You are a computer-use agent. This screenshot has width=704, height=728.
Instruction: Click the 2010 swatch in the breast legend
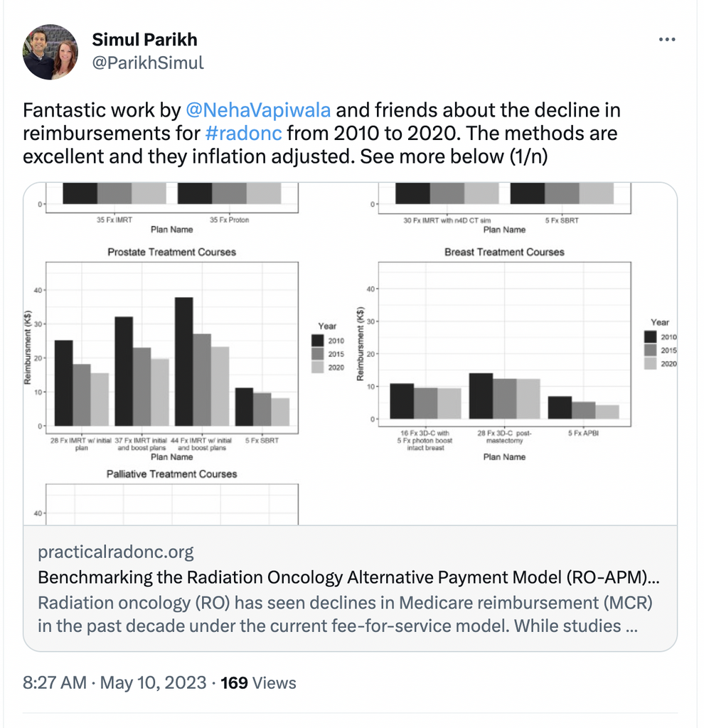pos(650,337)
